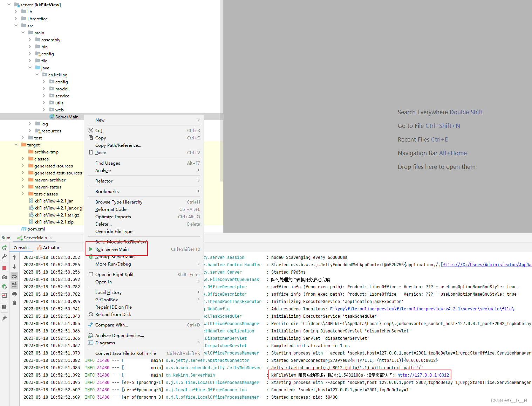The height and width of the screenshot is (406, 532).
Task: Select kkFileView-4.2.1.zip file
Action: (x=51, y=222)
